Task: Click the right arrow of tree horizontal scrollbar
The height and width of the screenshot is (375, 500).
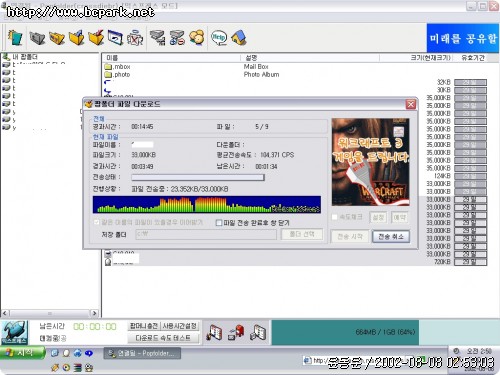Action: coord(94,313)
